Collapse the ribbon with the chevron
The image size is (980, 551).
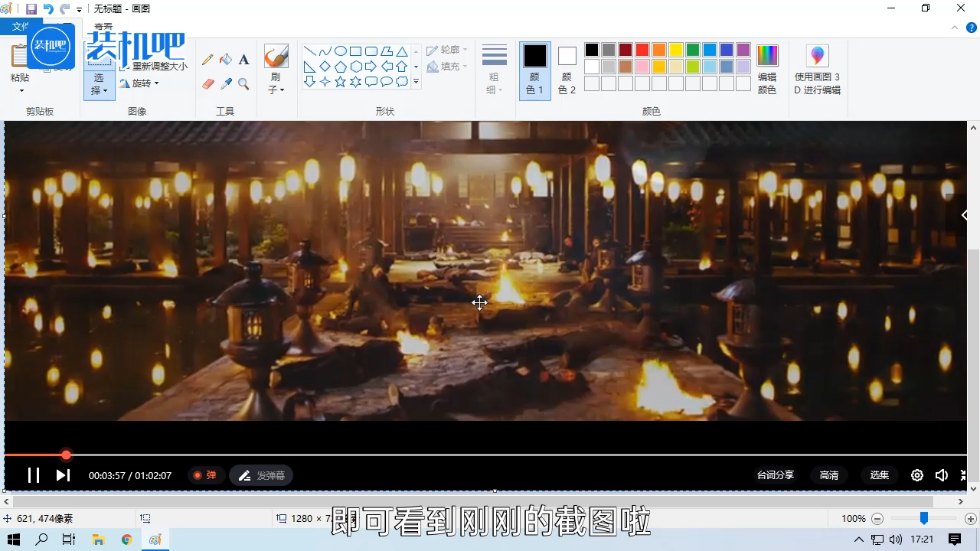click(x=954, y=27)
